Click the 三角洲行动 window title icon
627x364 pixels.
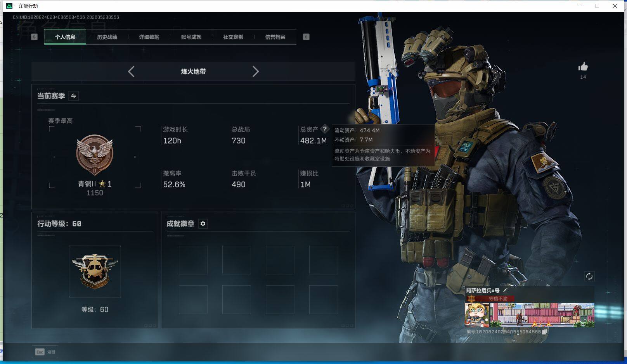point(9,6)
